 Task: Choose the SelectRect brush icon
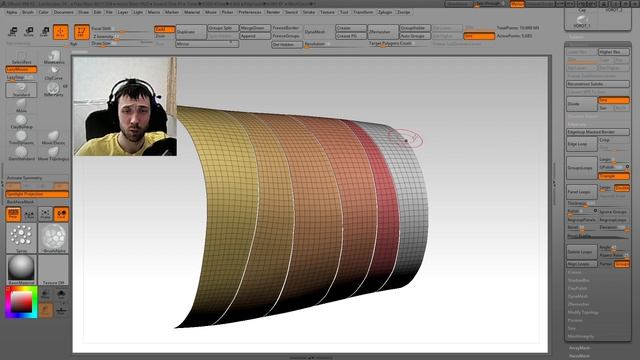[21, 57]
